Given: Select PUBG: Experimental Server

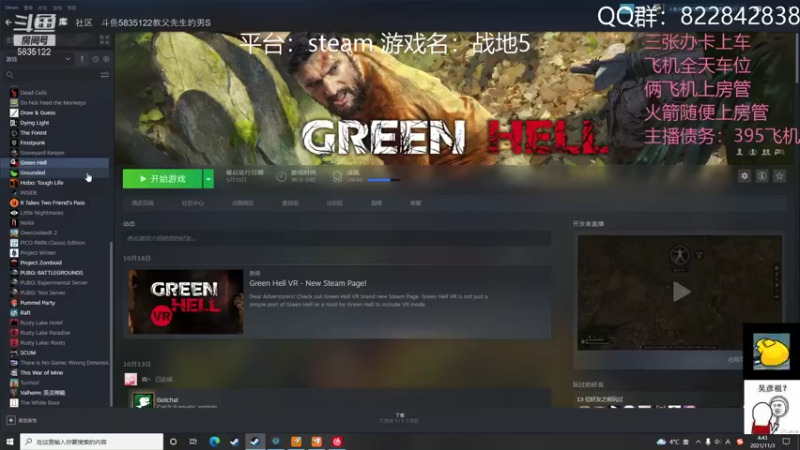Looking at the screenshot, I should click(56, 283).
